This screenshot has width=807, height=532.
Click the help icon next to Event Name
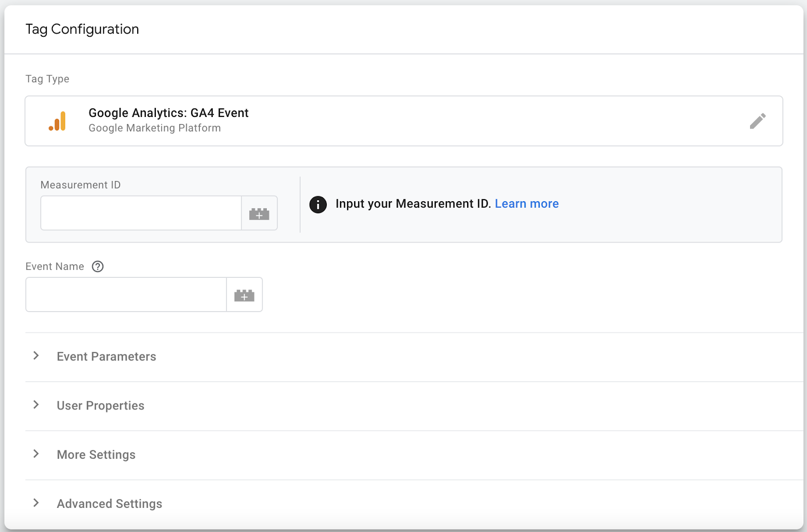[98, 267]
